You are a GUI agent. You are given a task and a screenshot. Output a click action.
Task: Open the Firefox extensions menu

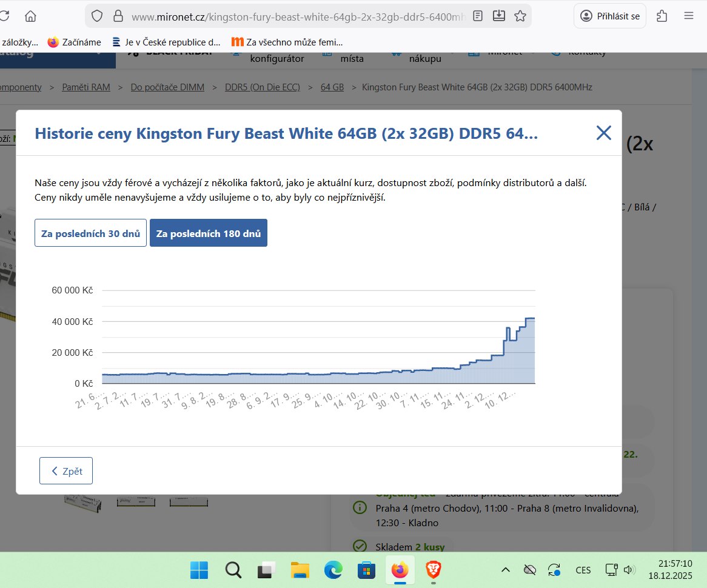point(662,16)
